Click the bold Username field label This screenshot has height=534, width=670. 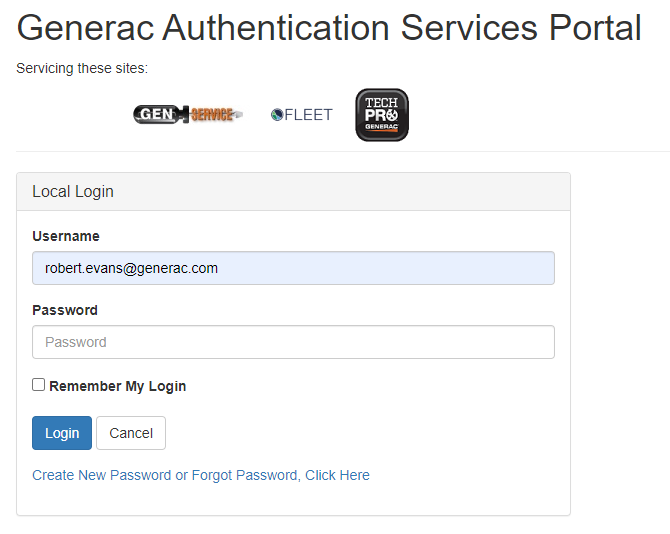coord(66,236)
